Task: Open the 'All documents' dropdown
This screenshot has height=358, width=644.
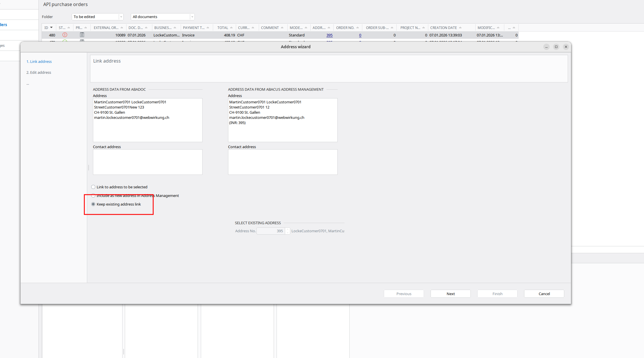Action: point(192,17)
